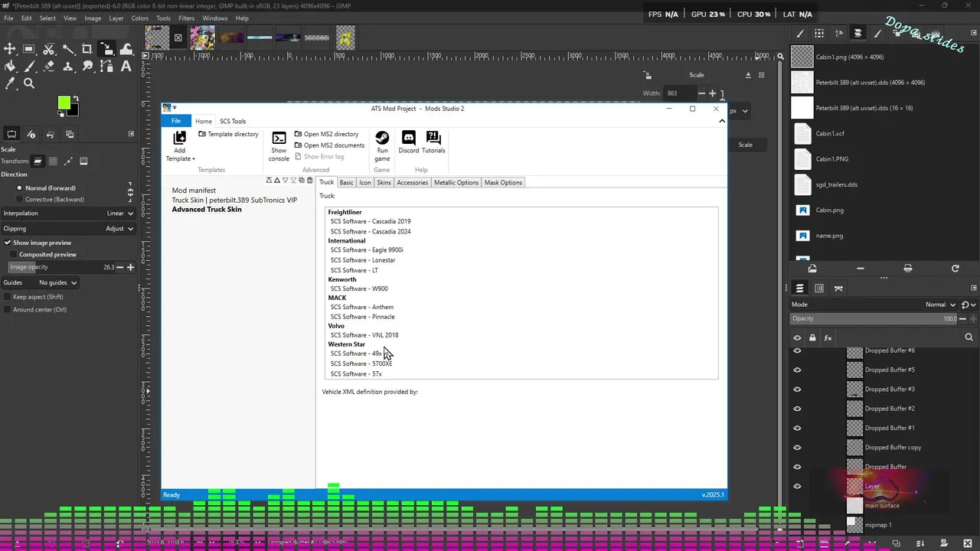This screenshot has width=980, height=551.
Task: Switch to the SCS Tools ribbon tab
Action: tap(233, 121)
